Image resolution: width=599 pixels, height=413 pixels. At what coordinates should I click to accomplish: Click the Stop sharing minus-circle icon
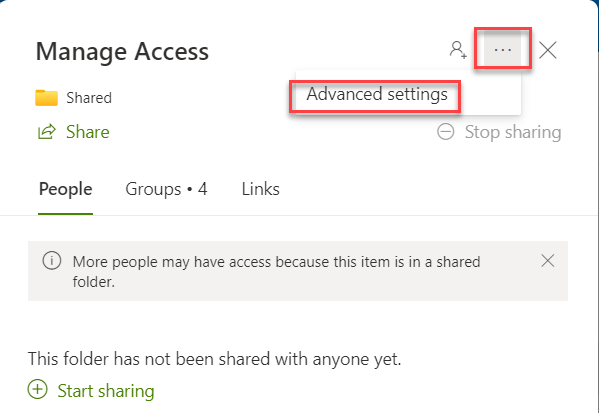(x=445, y=132)
